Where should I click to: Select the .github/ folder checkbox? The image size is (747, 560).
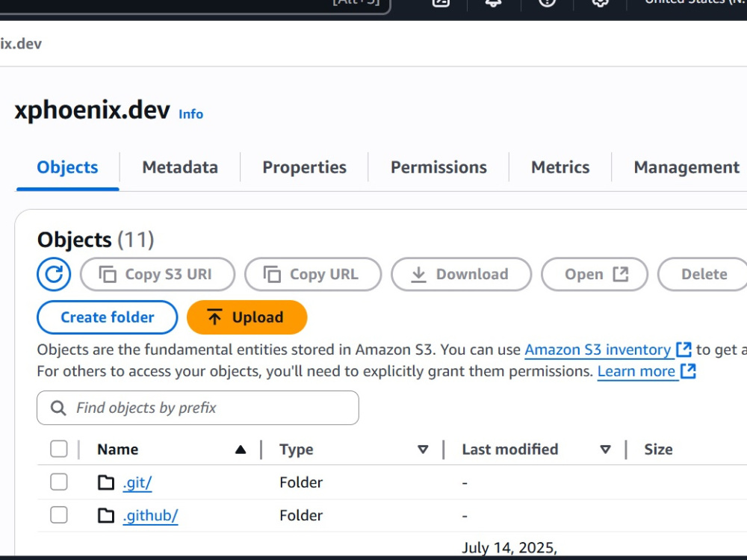click(x=58, y=515)
